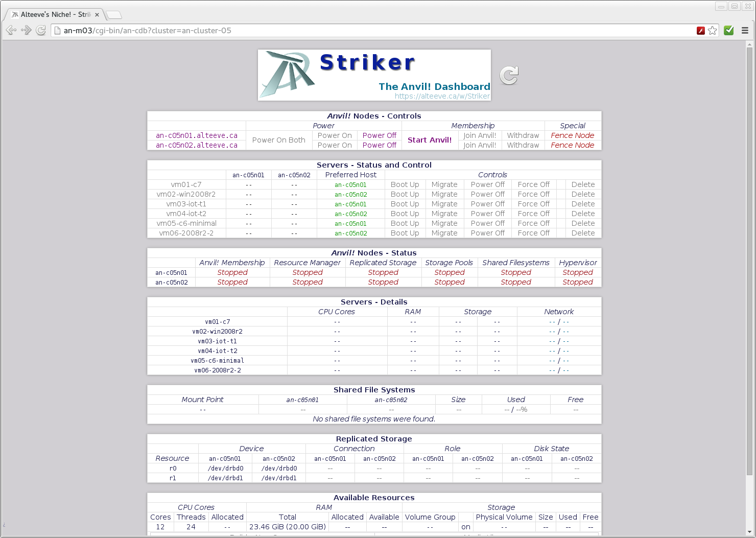Click an-c05n02 Hypervisor Stopped status

578,282
